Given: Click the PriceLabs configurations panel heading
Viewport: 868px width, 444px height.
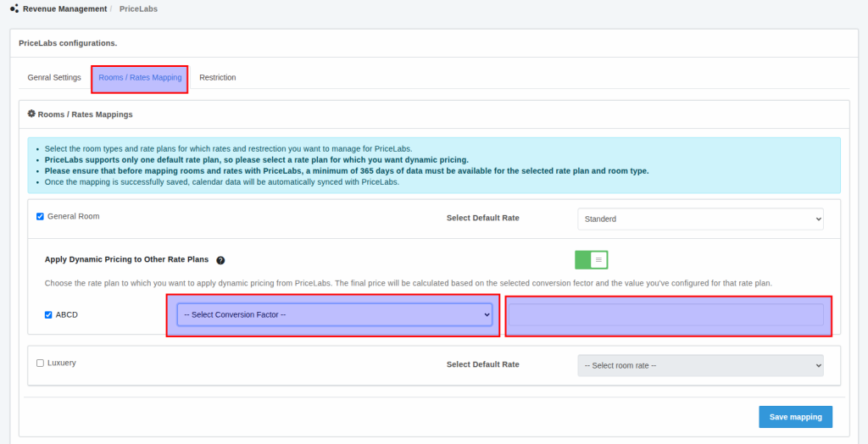Looking at the screenshot, I should click(68, 42).
